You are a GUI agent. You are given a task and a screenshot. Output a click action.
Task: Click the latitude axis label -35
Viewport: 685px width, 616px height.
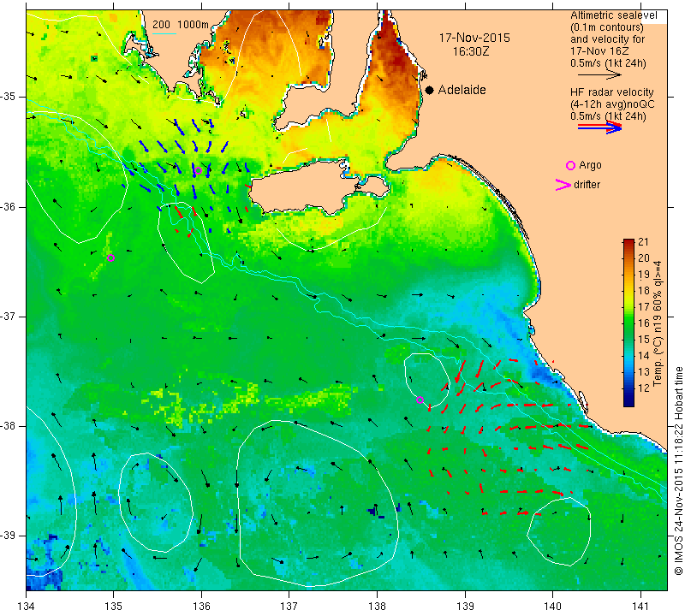[9, 97]
